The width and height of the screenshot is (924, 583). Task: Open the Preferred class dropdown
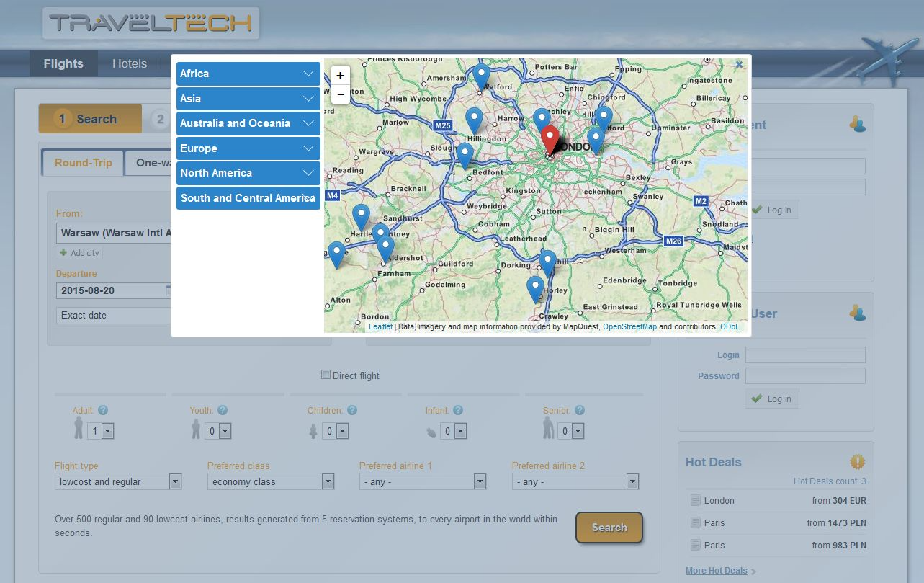(x=271, y=481)
